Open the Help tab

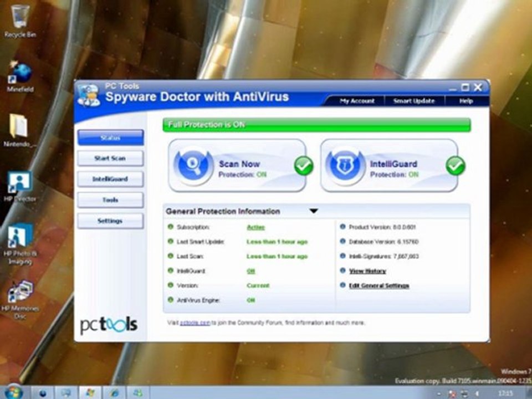tap(466, 101)
